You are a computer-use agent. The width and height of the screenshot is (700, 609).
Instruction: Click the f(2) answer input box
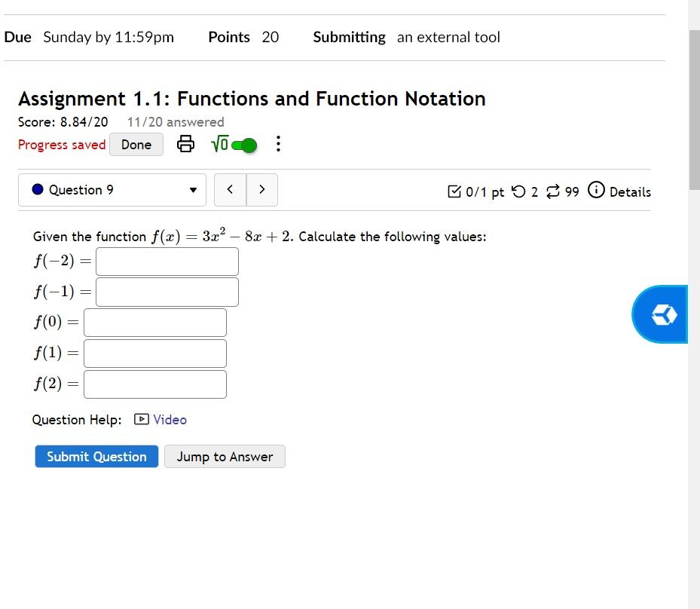pos(155,384)
